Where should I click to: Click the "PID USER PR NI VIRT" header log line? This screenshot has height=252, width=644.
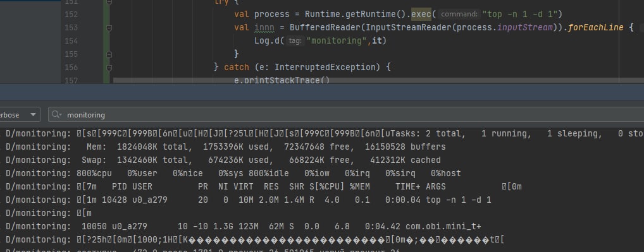(x=264, y=187)
